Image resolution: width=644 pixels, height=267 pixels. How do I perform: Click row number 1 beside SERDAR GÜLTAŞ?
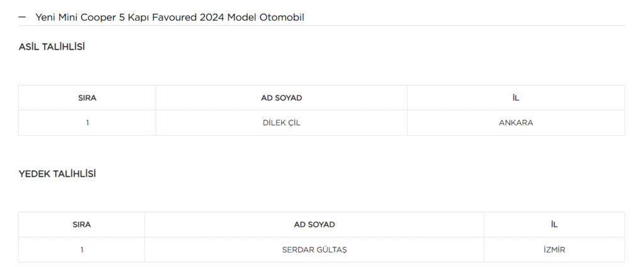[x=82, y=250]
